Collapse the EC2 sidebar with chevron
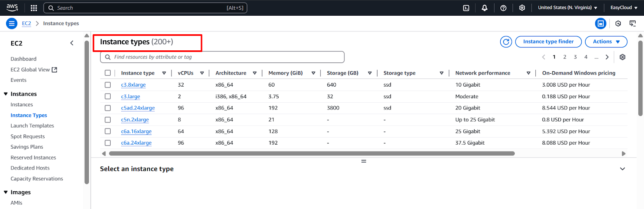Image resolution: width=644 pixels, height=209 pixels. (x=72, y=43)
